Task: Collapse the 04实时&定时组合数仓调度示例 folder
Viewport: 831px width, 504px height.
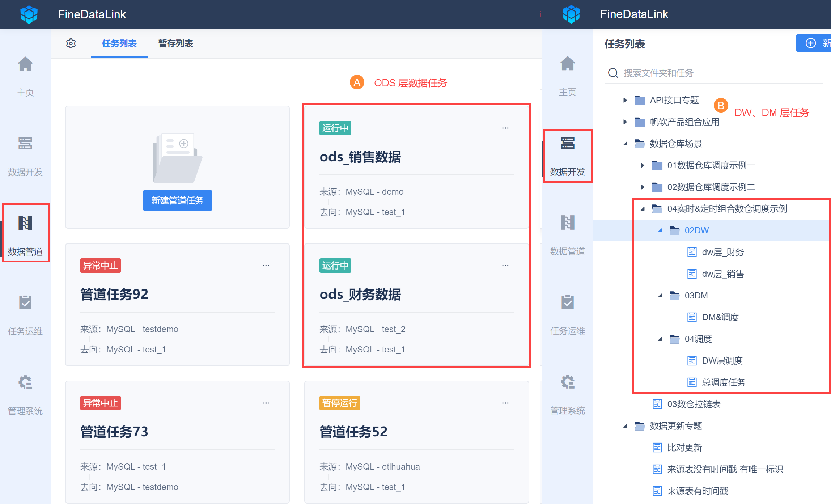Action: coord(643,209)
